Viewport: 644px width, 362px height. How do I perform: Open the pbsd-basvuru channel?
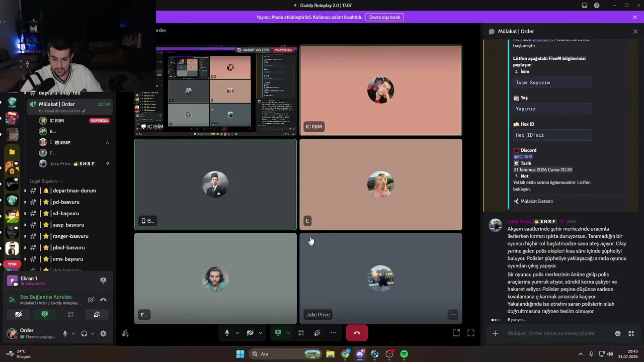(x=69, y=248)
